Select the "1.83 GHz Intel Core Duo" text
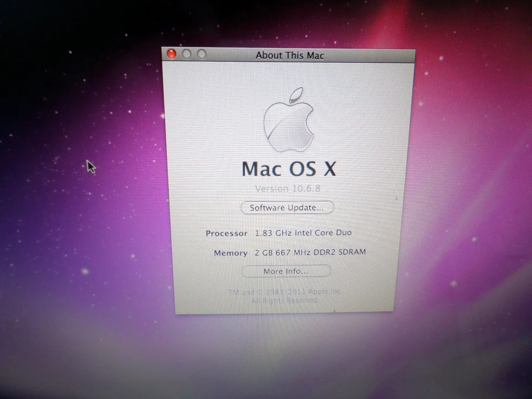The image size is (532, 399). pyautogui.click(x=303, y=233)
